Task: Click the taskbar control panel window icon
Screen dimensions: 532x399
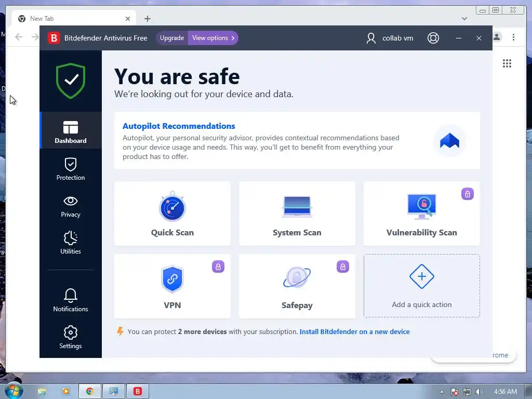Action: point(114,392)
